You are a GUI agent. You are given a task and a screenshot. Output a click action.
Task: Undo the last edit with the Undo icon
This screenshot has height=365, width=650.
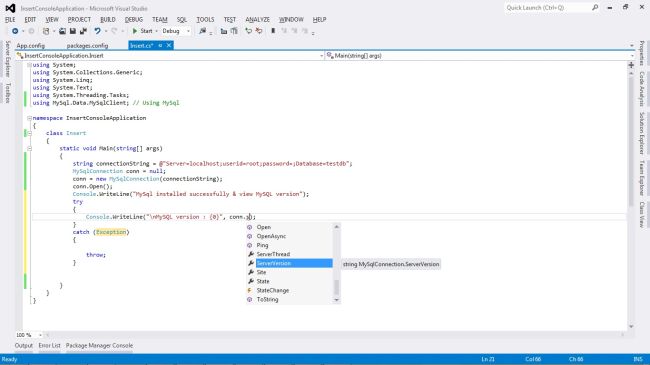[x=97, y=31]
